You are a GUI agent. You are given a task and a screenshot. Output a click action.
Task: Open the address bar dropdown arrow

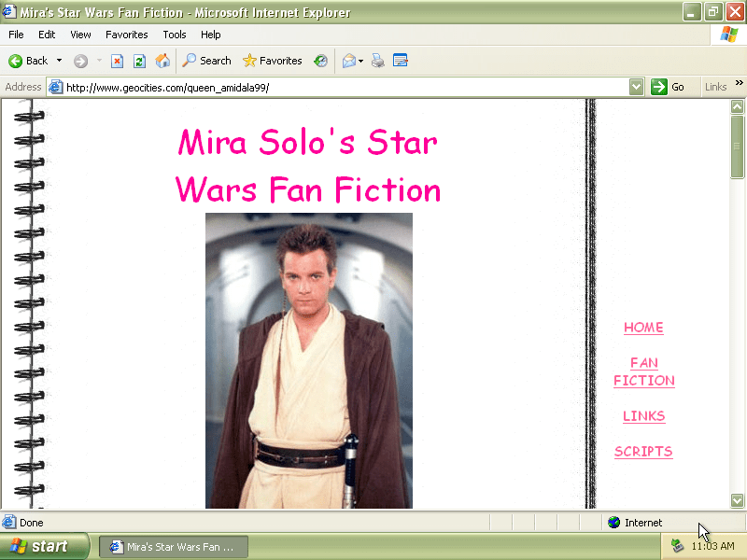click(636, 87)
